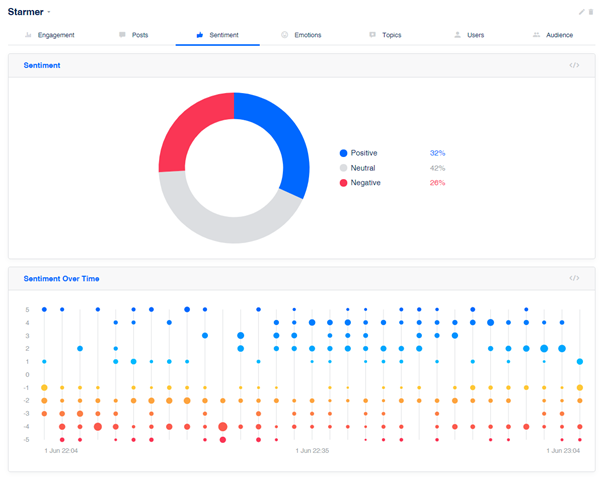Click the Engagement bar chart icon
The height and width of the screenshot is (478, 602).
pos(28,35)
